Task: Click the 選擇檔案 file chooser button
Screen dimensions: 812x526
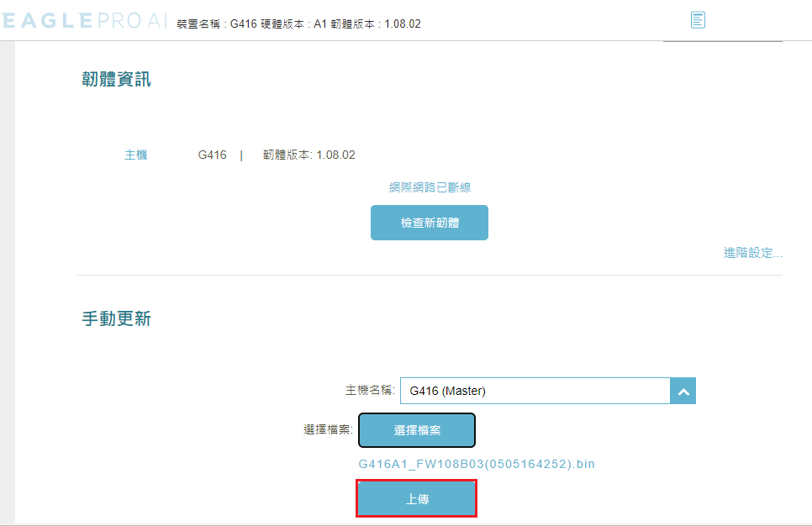Action: pos(417,430)
